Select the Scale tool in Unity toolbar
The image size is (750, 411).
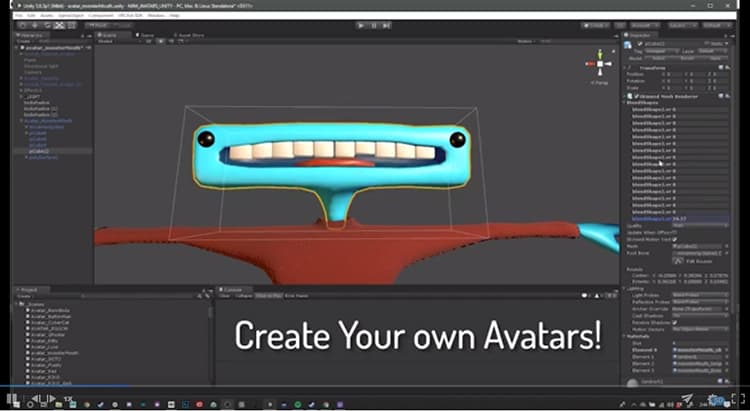(x=59, y=25)
